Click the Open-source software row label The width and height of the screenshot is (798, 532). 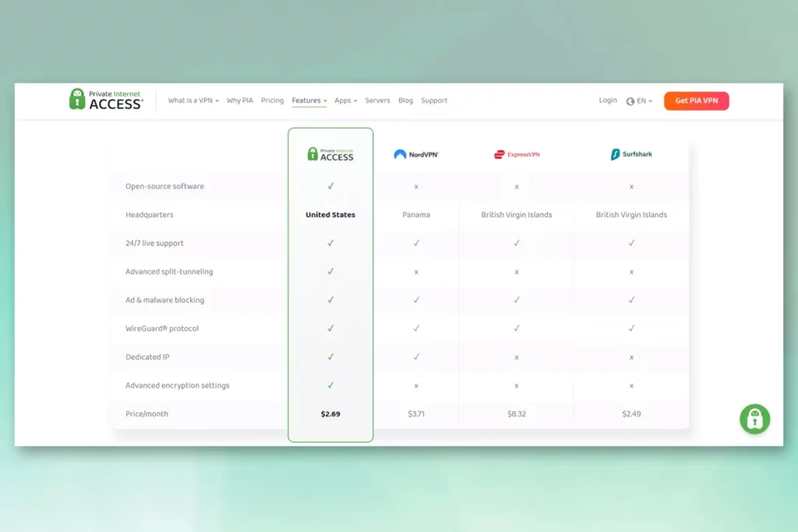(x=165, y=186)
